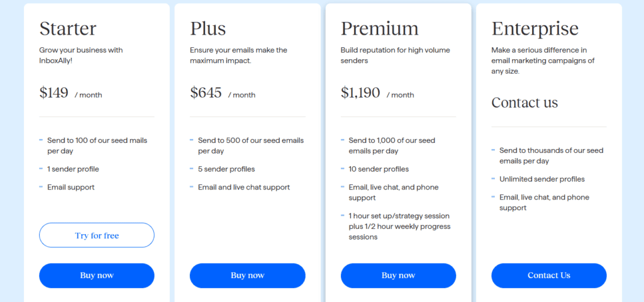Buy the Plus plan now
Screen dimensions: 644x302
pos(247,276)
